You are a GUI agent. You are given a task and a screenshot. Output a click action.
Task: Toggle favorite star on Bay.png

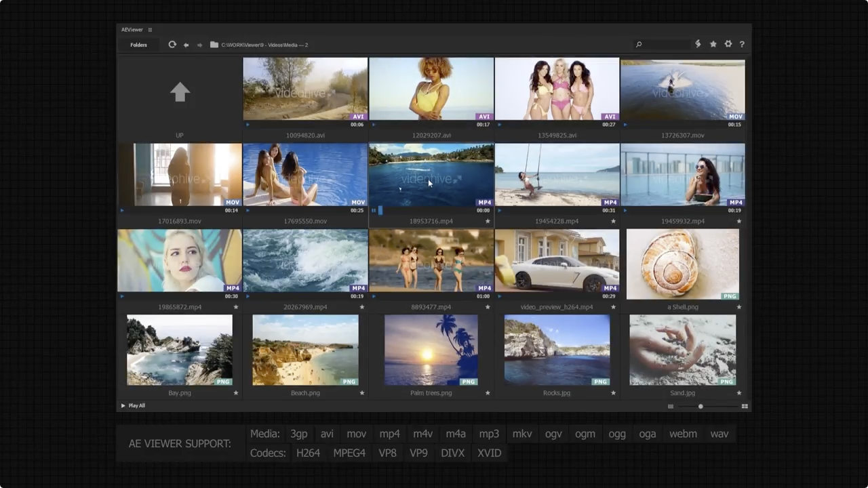236,393
